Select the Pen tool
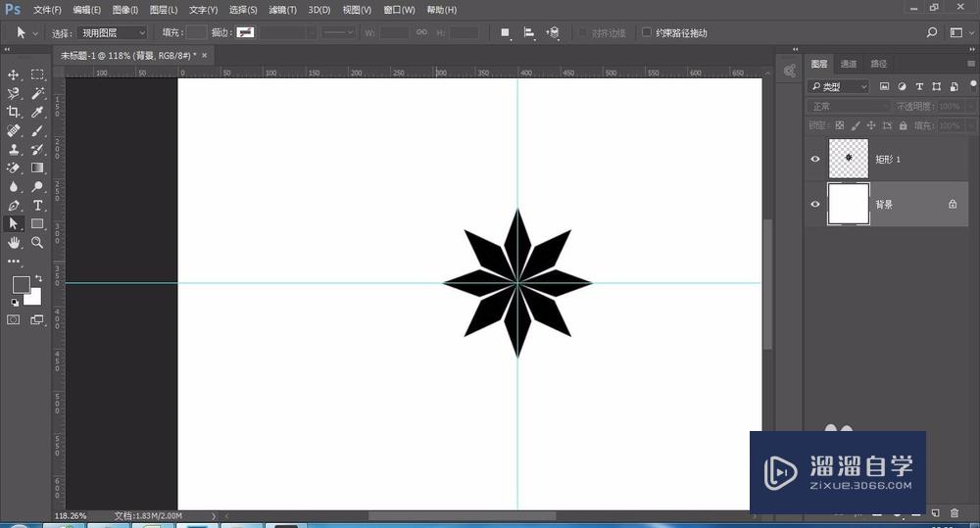 tap(14, 206)
